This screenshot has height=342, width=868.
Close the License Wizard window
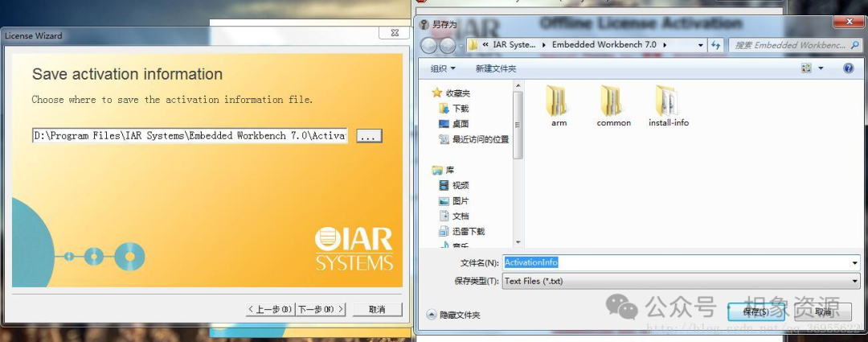394,33
